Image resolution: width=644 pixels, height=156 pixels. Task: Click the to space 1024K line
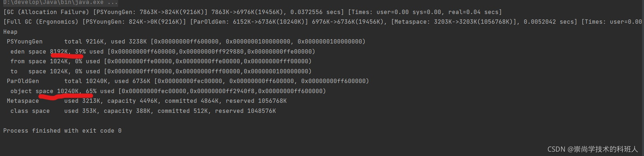[x=161, y=72]
